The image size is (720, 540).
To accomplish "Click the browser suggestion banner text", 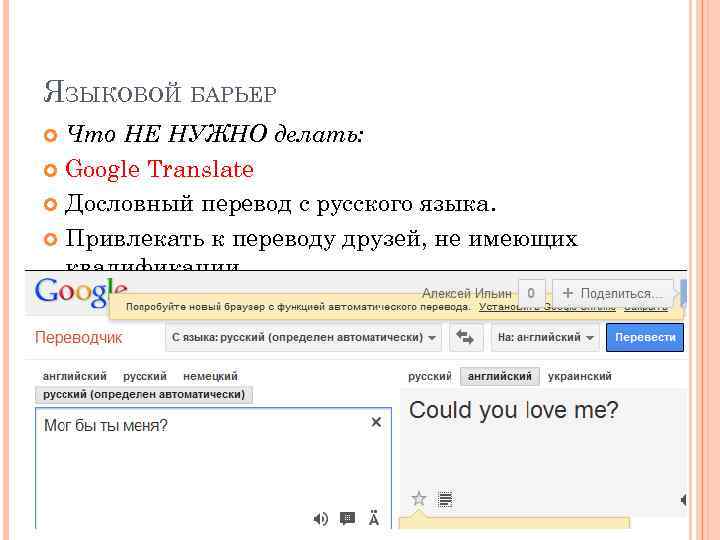I will coord(298,307).
